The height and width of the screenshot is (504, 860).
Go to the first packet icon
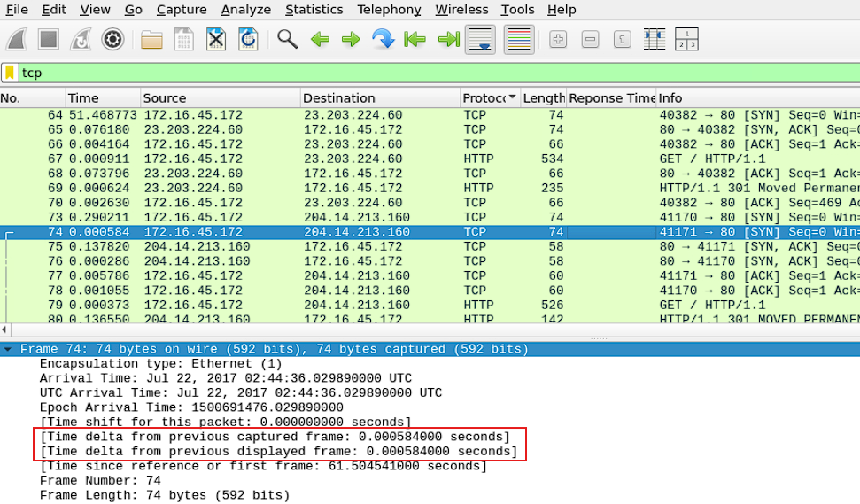415,40
